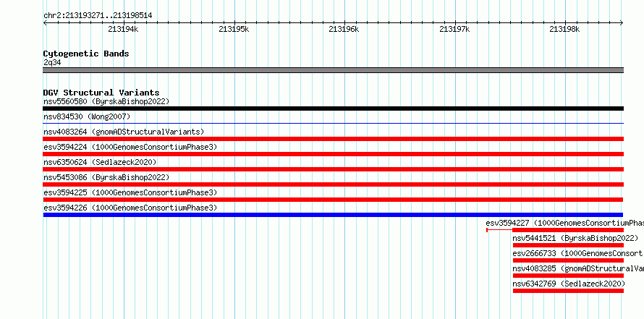Open variant nsv4083264 gnomAD label
This screenshot has width=644, height=319.
tap(124, 132)
